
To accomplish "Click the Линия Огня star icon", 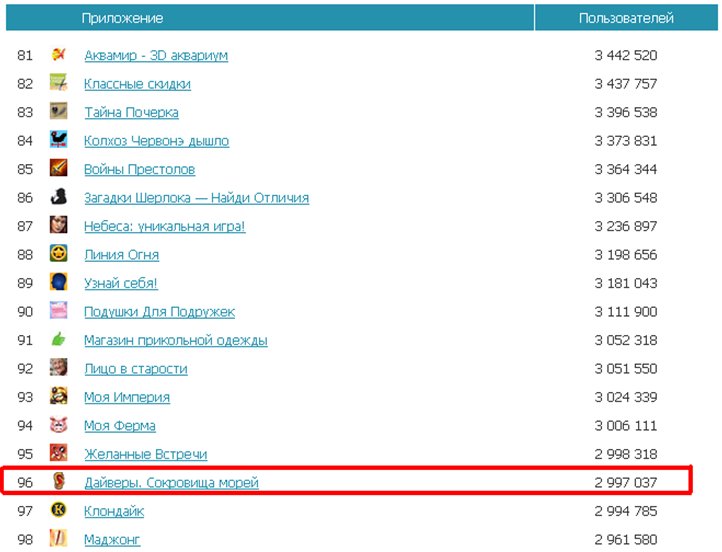I will [x=58, y=254].
